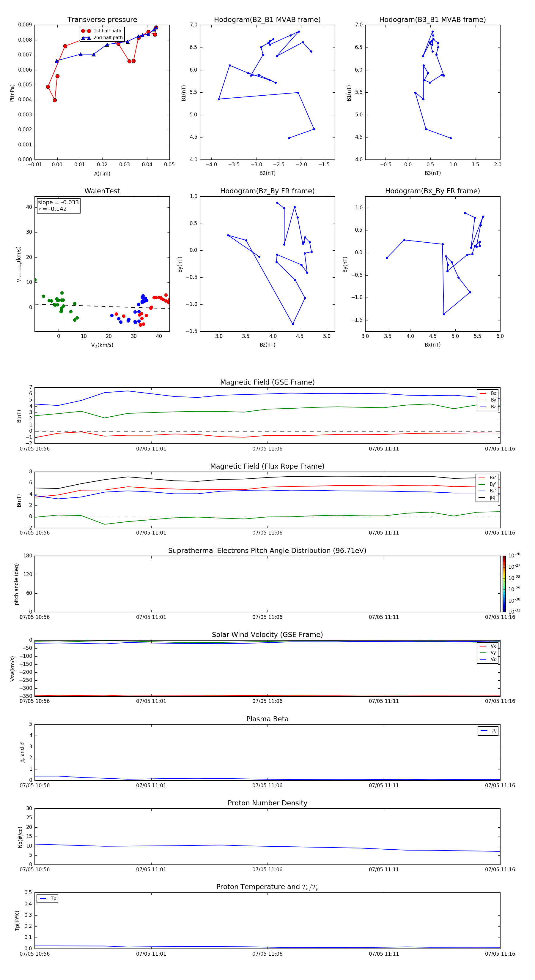535x980 pixels.
Task: Click the 'Plasma Beta' panel title
Action: (267, 719)
